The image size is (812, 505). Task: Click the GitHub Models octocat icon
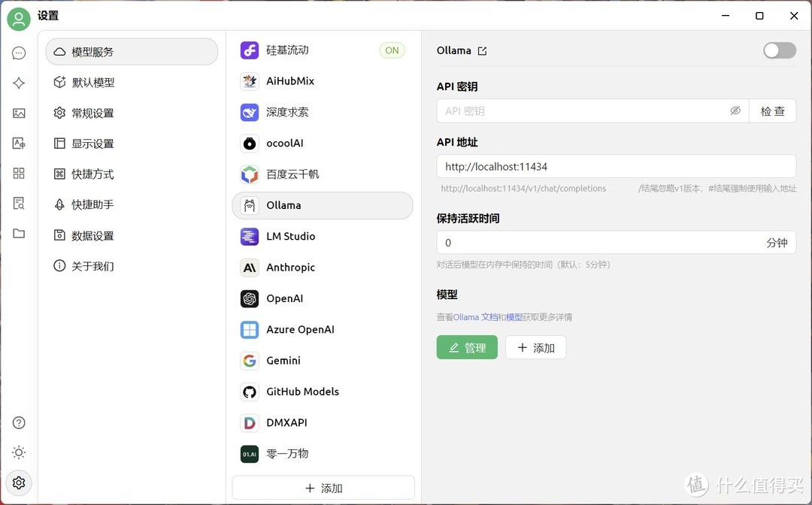point(250,392)
